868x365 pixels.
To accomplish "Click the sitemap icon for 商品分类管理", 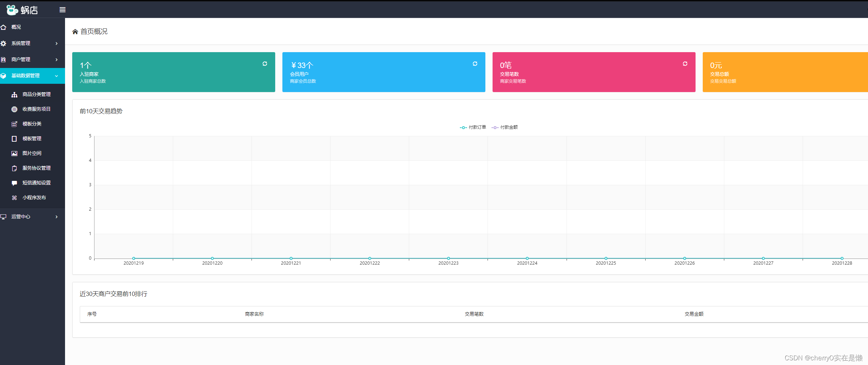I will [14, 95].
